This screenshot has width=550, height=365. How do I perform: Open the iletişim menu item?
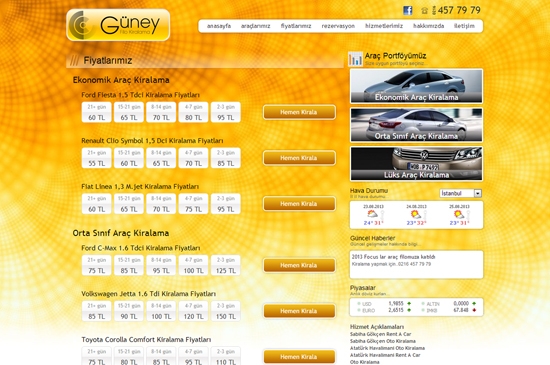click(464, 26)
